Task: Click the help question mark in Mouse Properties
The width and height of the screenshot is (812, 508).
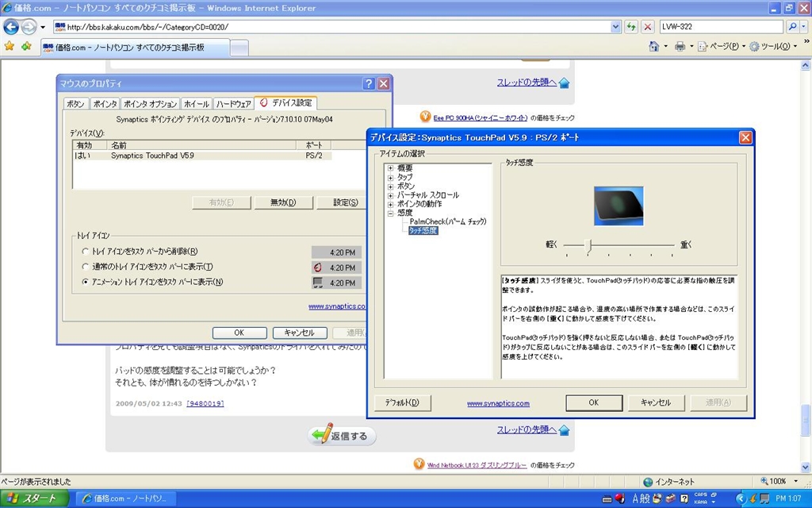Action: tap(368, 83)
